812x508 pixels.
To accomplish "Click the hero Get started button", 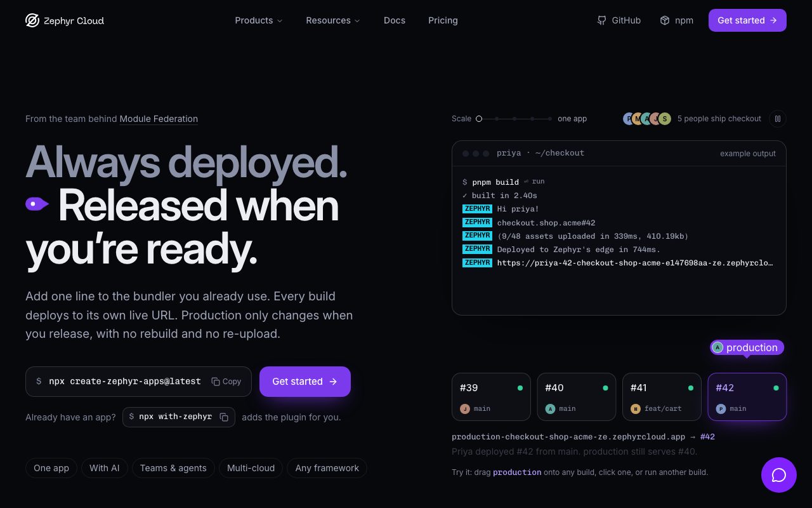I will (x=305, y=382).
